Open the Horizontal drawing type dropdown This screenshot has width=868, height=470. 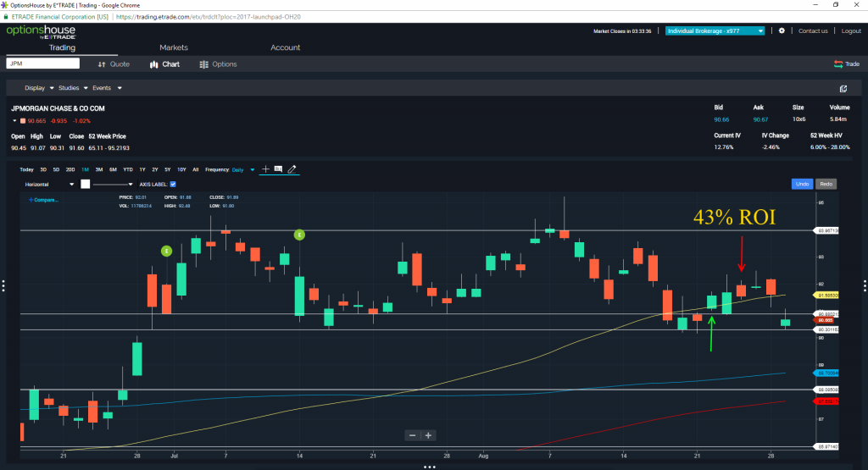click(48, 184)
